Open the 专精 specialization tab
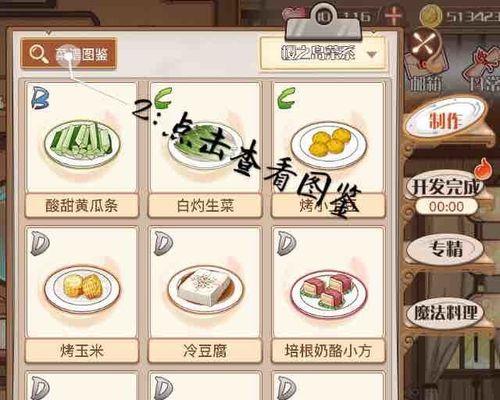This screenshot has height=400, width=500. (446, 249)
